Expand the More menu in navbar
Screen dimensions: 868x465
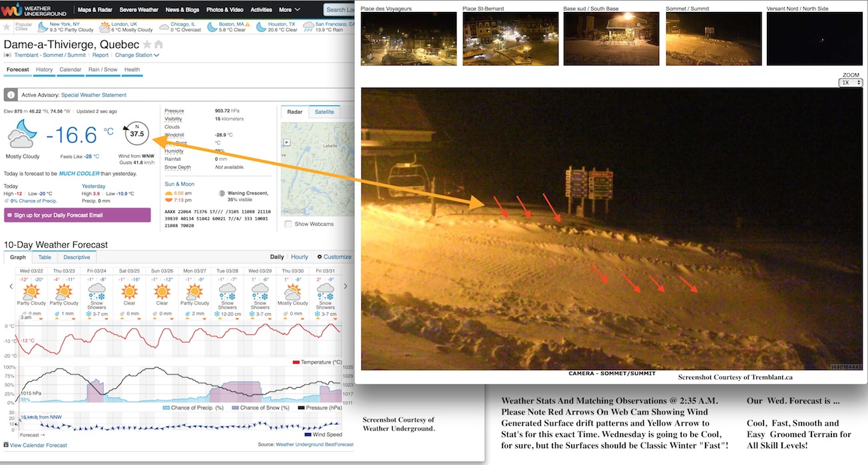(x=288, y=10)
